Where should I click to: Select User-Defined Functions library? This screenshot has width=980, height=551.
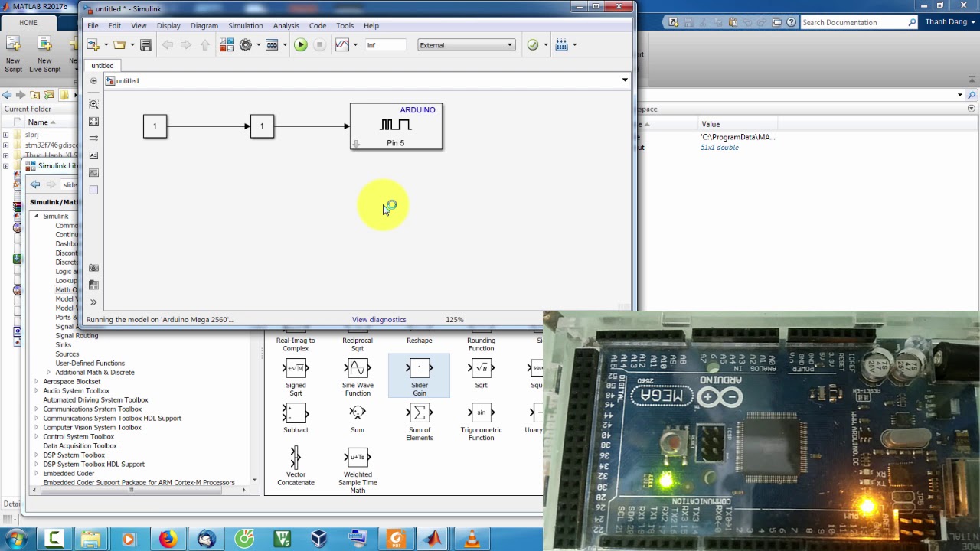(x=90, y=364)
